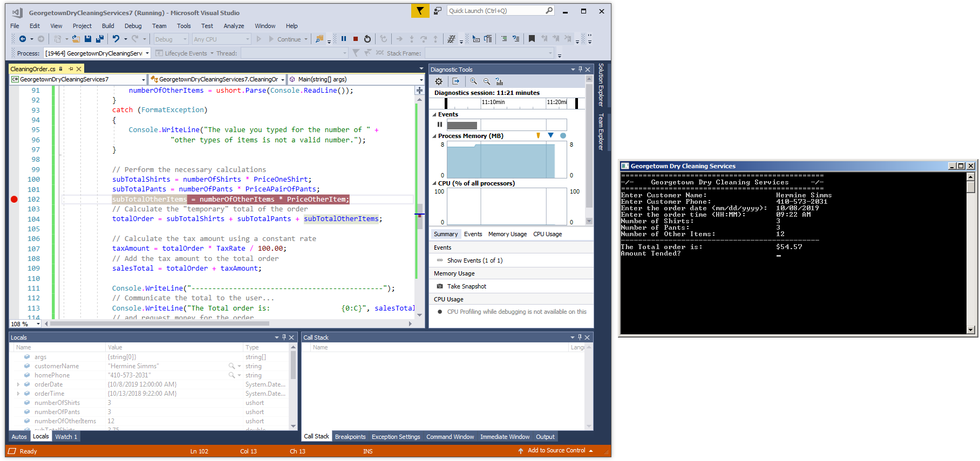The image size is (980, 461).
Task: Click Take Snapshot link
Action: tap(467, 286)
